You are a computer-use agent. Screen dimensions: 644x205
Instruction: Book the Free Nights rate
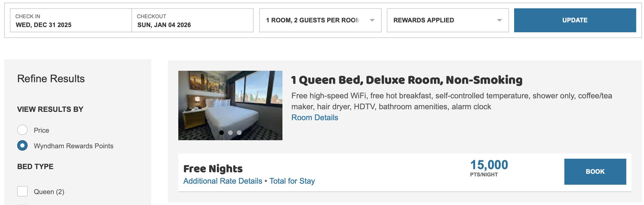click(595, 172)
